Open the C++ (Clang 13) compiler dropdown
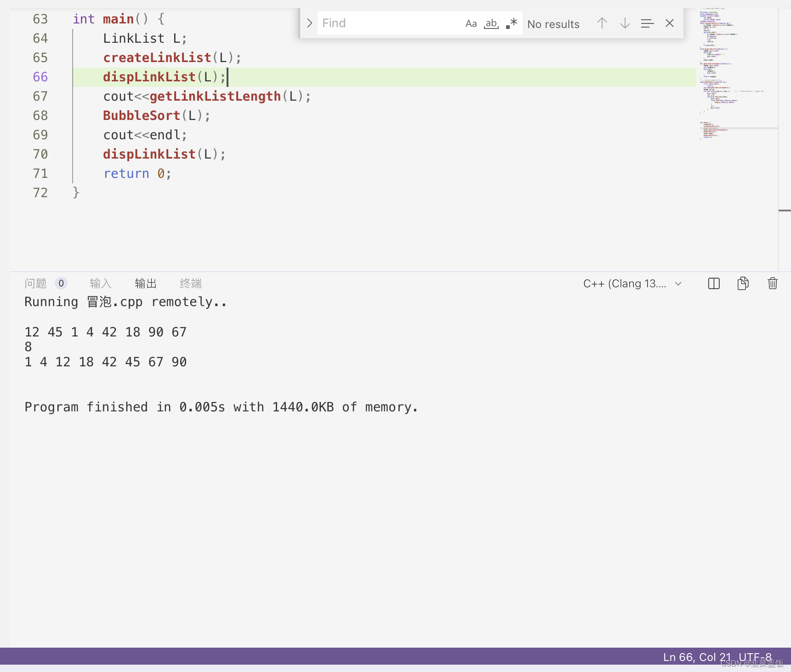Screen dimensions: 791x672 pyautogui.click(x=632, y=284)
